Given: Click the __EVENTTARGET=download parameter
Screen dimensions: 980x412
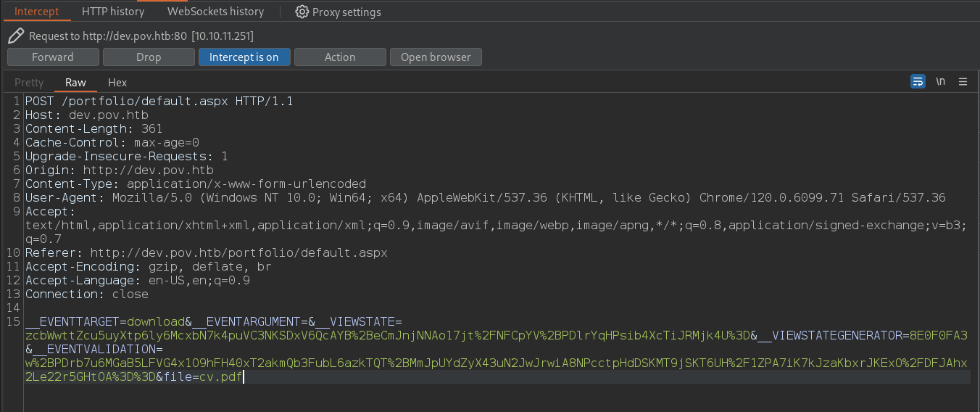Looking at the screenshot, I should click(x=105, y=322).
